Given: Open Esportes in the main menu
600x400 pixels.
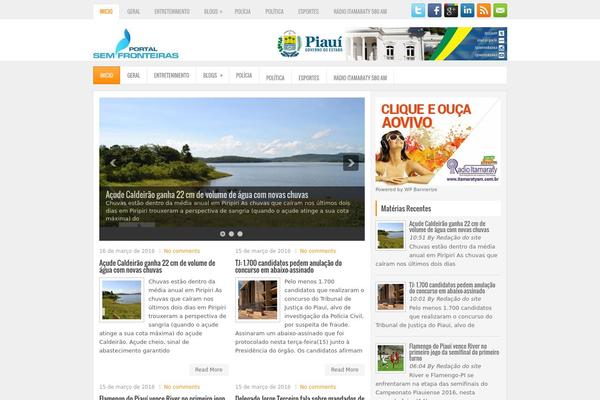Looking at the screenshot, I should click(309, 78).
